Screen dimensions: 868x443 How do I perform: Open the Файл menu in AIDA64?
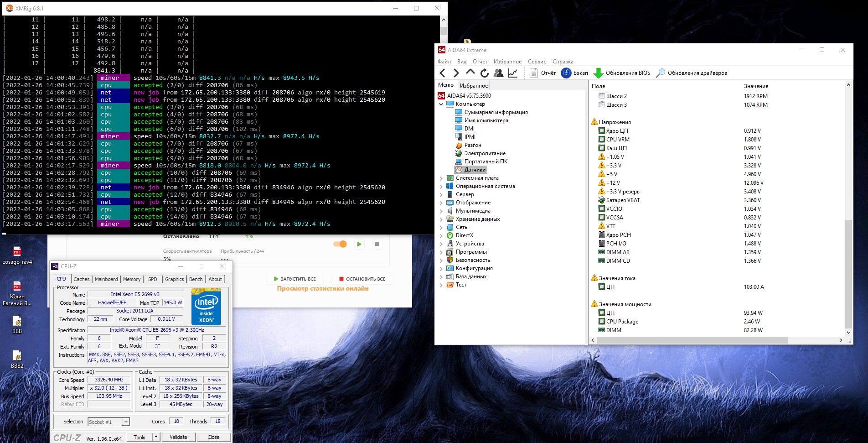(x=444, y=62)
